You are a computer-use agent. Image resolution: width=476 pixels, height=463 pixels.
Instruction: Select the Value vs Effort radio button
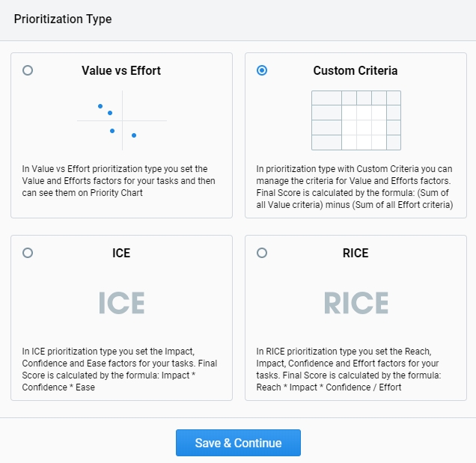tap(28, 70)
